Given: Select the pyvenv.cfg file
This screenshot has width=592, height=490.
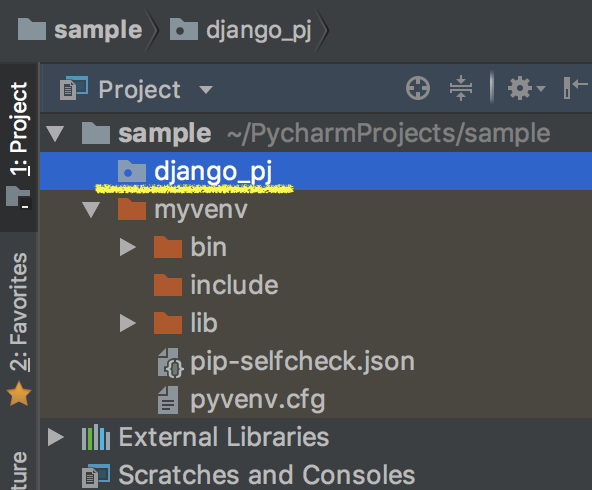Looking at the screenshot, I should coord(242,399).
